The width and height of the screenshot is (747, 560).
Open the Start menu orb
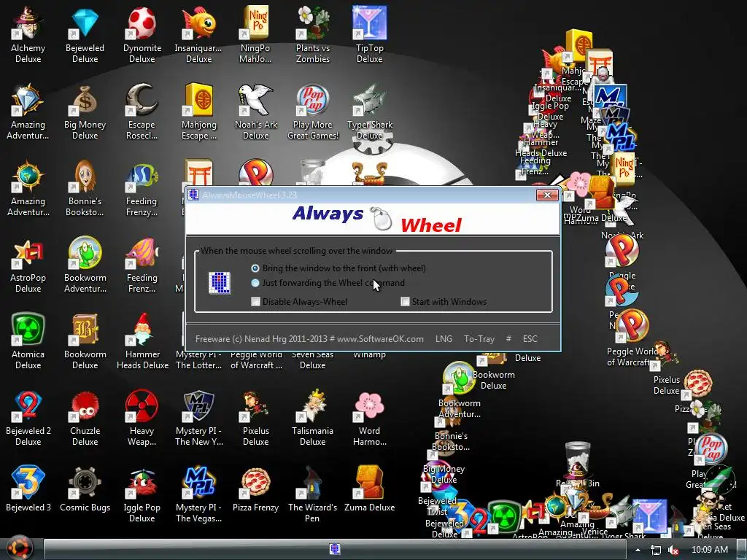[x=19, y=548]
